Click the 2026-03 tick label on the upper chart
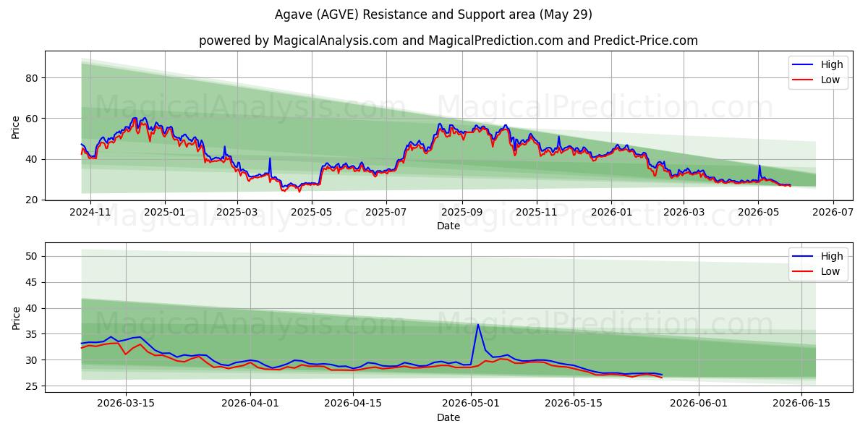The width and height of the screenshot is (868, 434). point(684,213)
